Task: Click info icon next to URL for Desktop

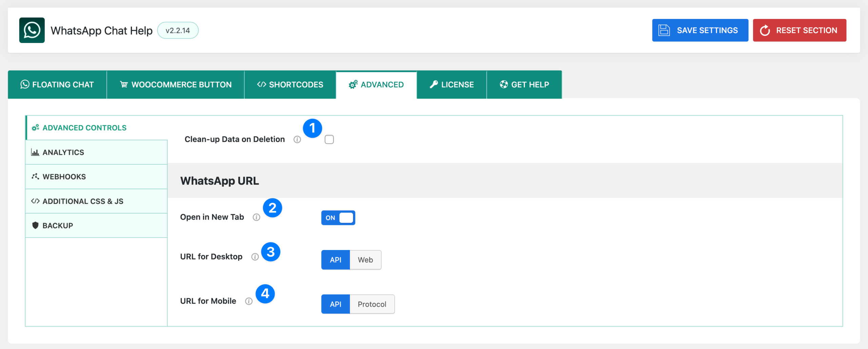Action: tap(255, 257)
